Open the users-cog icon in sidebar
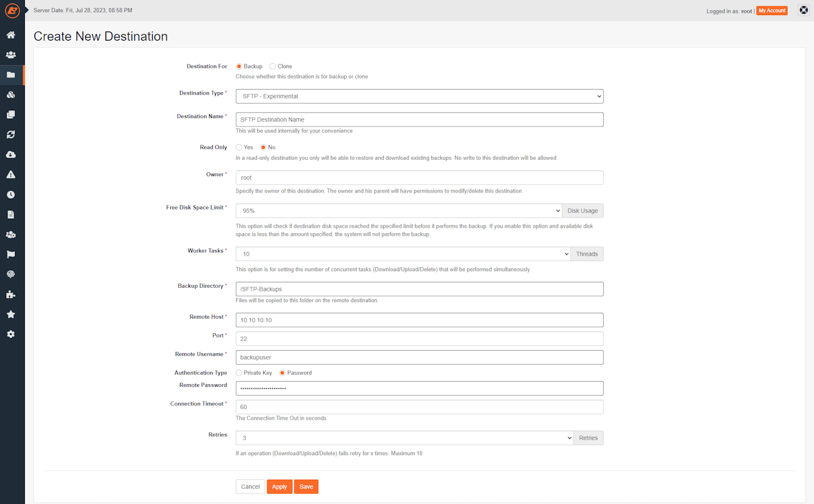Viewport: 814px width, 504px height. (x=11, y=234)
